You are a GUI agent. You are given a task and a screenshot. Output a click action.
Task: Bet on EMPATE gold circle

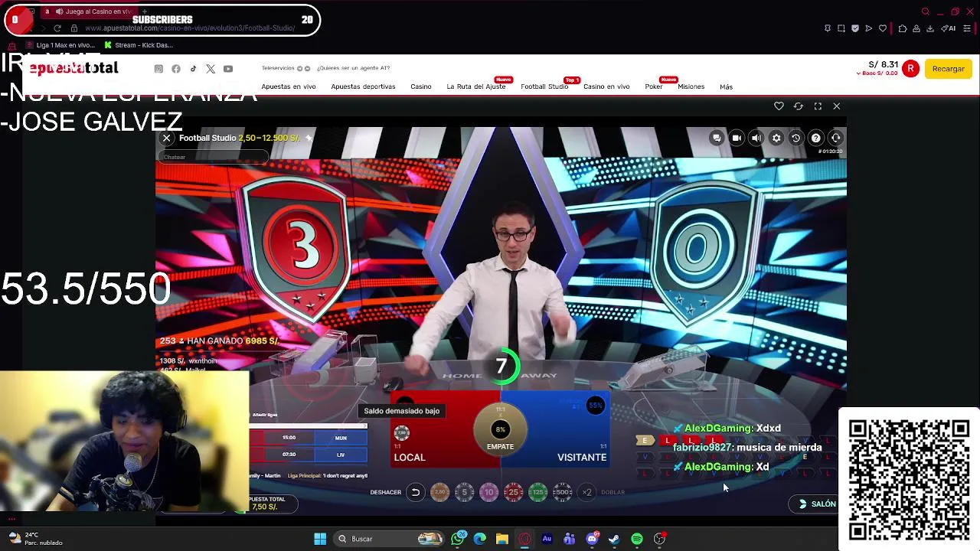[501, 430]
